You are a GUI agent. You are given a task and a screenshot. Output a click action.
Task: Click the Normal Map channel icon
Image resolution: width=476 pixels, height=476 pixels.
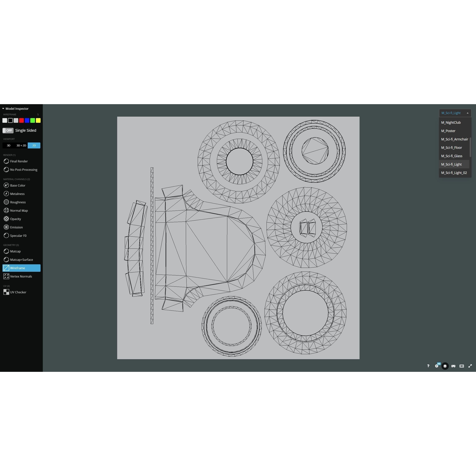click(6, 211)
